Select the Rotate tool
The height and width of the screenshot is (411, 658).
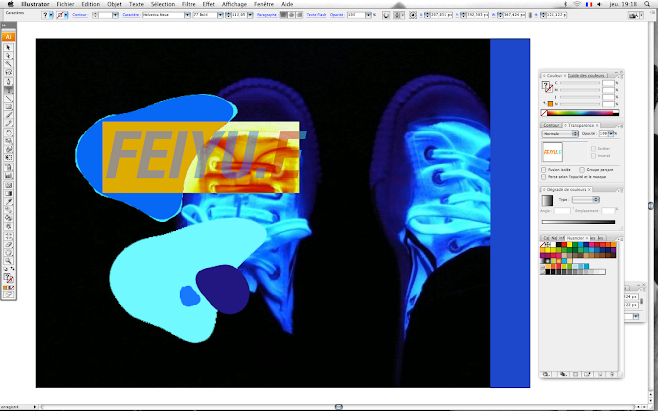8,133
